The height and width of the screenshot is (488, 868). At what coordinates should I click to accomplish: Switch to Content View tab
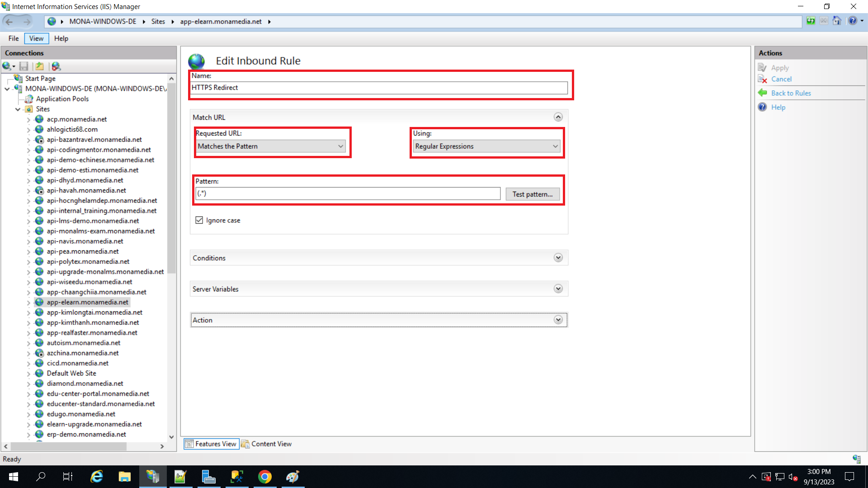266,444
